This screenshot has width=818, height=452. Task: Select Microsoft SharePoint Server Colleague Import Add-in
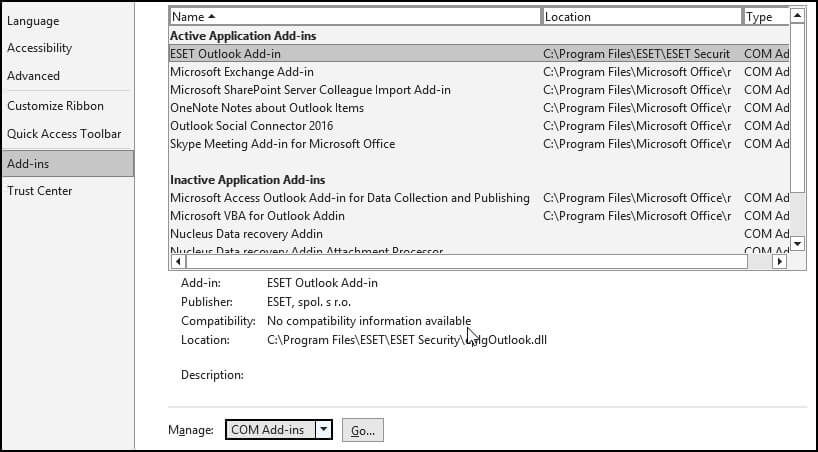tap(479, 90)
